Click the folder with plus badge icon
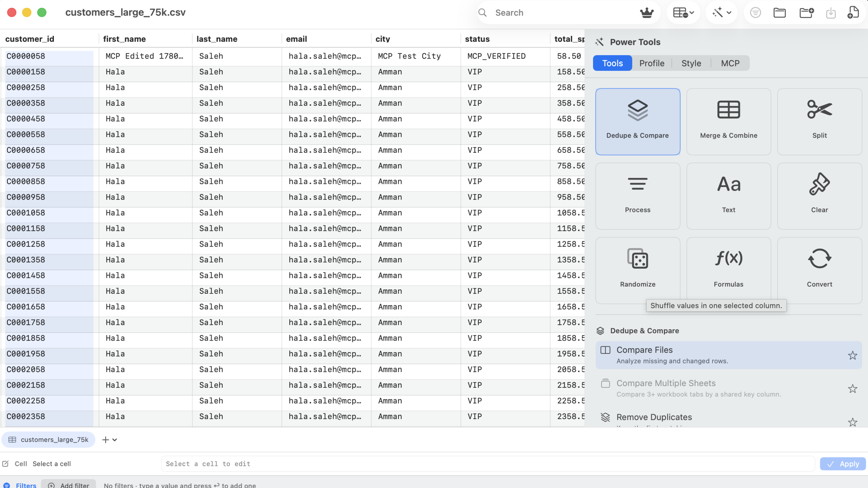Image resolution: width=868 pixels, height=488 pixels. point(806,13)
